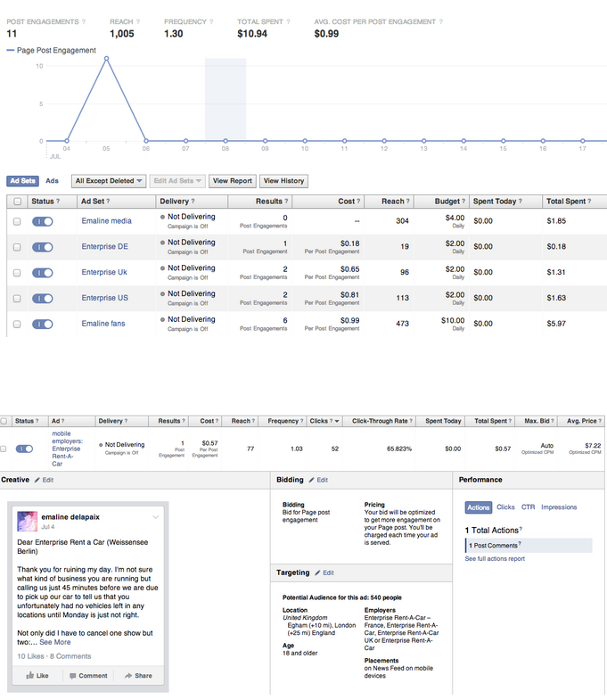Click the help icon next to Post Engagements
Viewport: 607px width, 700px height.
click(84, 21)
